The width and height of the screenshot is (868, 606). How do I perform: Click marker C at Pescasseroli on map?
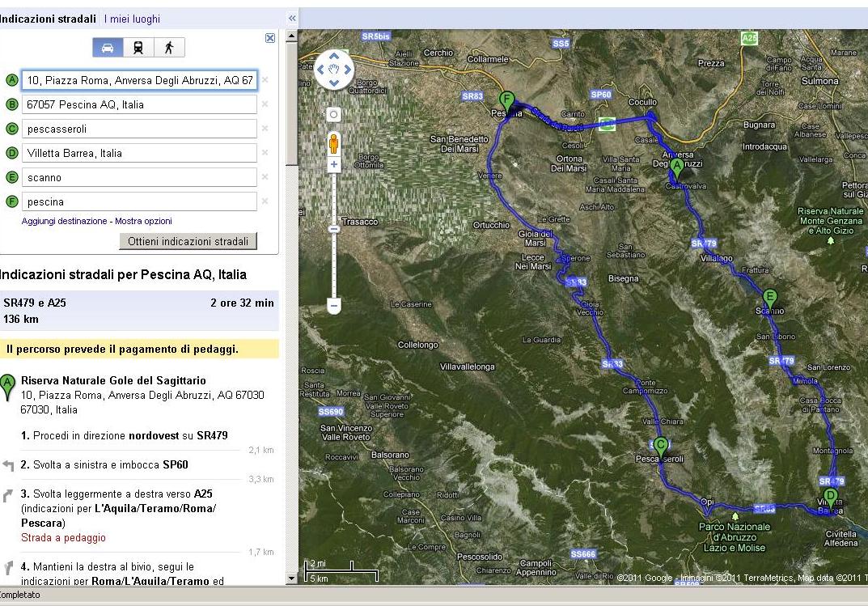click(660, 446)
